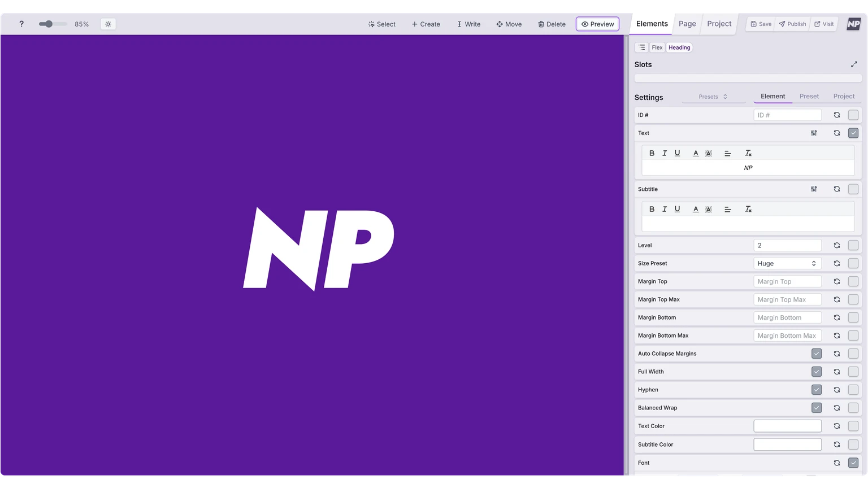This screenshot has width=868, height=488.
Task: Select the Bold formatting icon in Text editor
Action: point(652,152)
